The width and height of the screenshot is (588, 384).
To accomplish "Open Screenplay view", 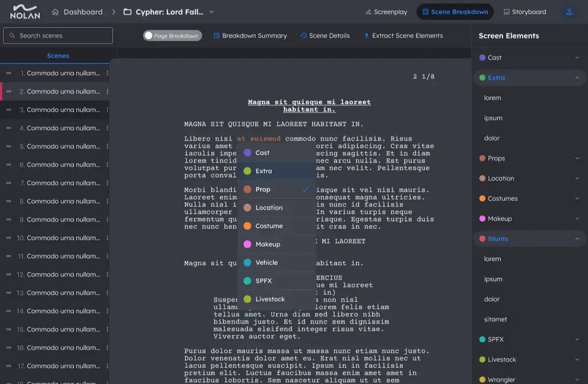I will pos(386,11).
